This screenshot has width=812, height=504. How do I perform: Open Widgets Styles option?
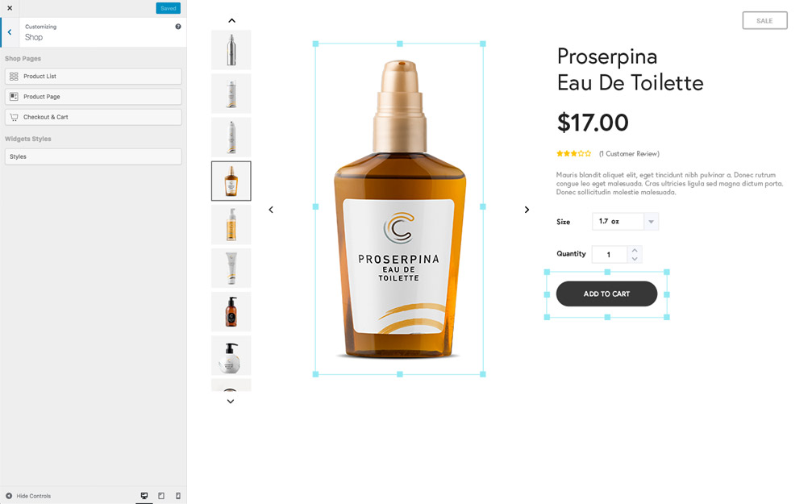click(94, 156)
